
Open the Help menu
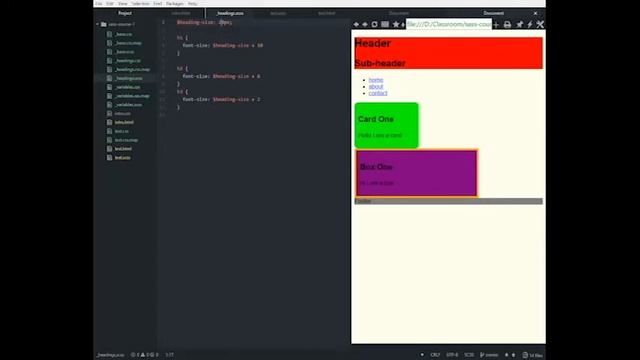pos(193,4)
